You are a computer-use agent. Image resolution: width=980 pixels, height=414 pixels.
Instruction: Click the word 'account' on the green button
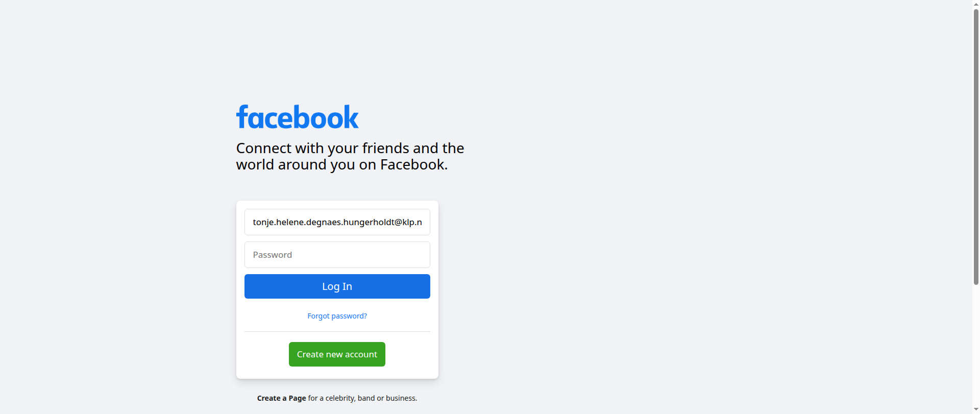(x=361, y=354)
